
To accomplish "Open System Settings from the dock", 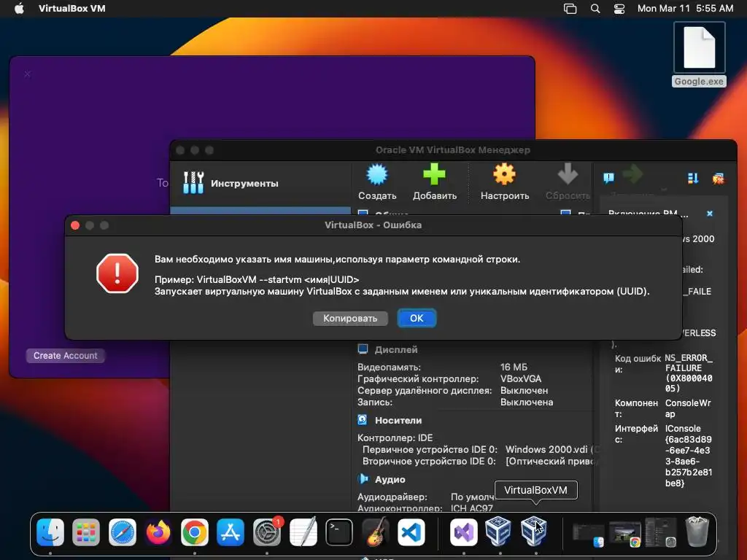I will [267, 532].
